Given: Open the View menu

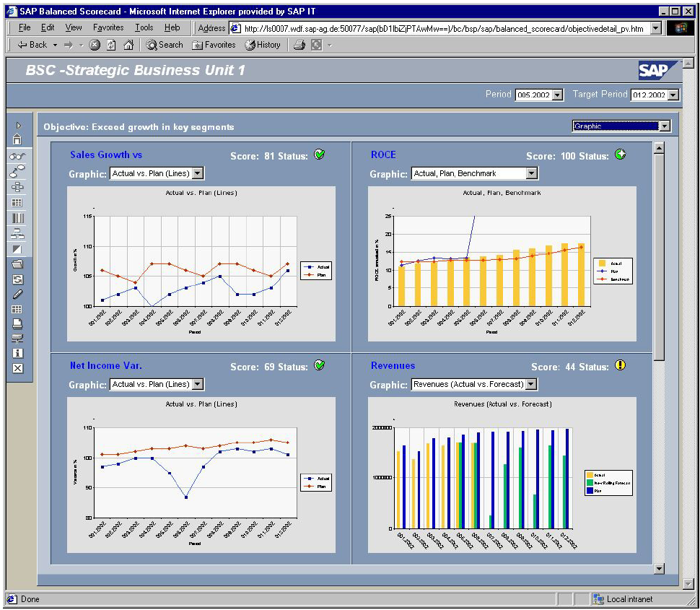Looking at the screenshot, I should (74, 27).
